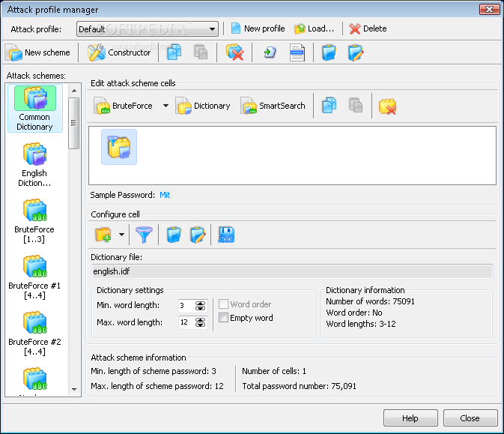Add a BruteForce cell
Viewport: 504px width, 434px height.
[x=124, y=106]
